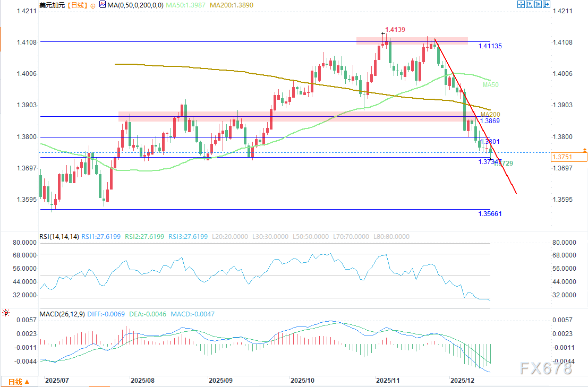Click the 1.41135 resistance line label

pyautogui.click(x=489, y=46)
